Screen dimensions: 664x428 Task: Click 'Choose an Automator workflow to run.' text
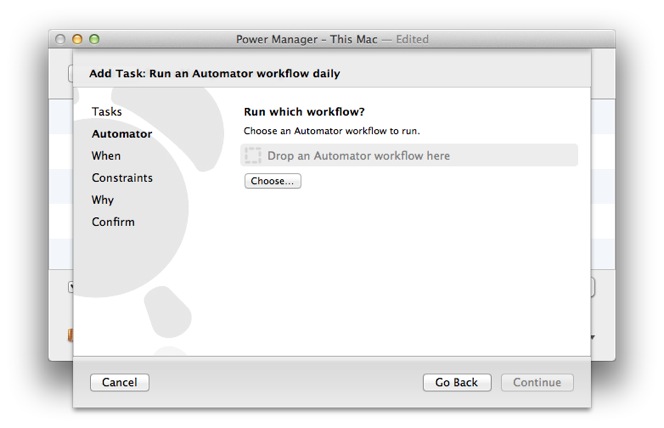click(x=332, y=131)
